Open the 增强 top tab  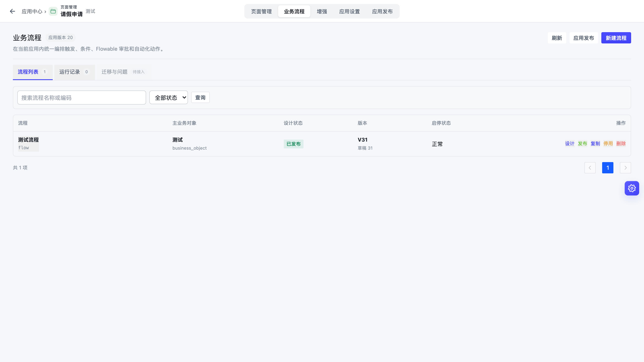[x=322, y=11]
